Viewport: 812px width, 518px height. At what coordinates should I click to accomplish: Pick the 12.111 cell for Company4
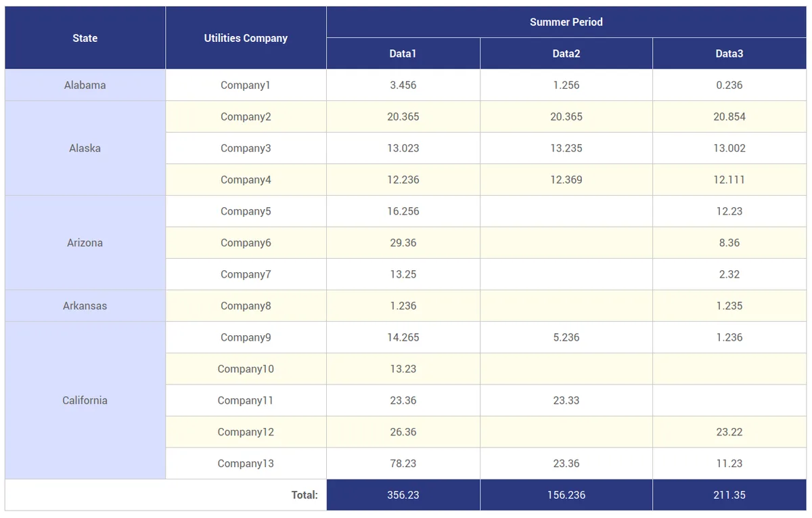click(x=729, y=179)
